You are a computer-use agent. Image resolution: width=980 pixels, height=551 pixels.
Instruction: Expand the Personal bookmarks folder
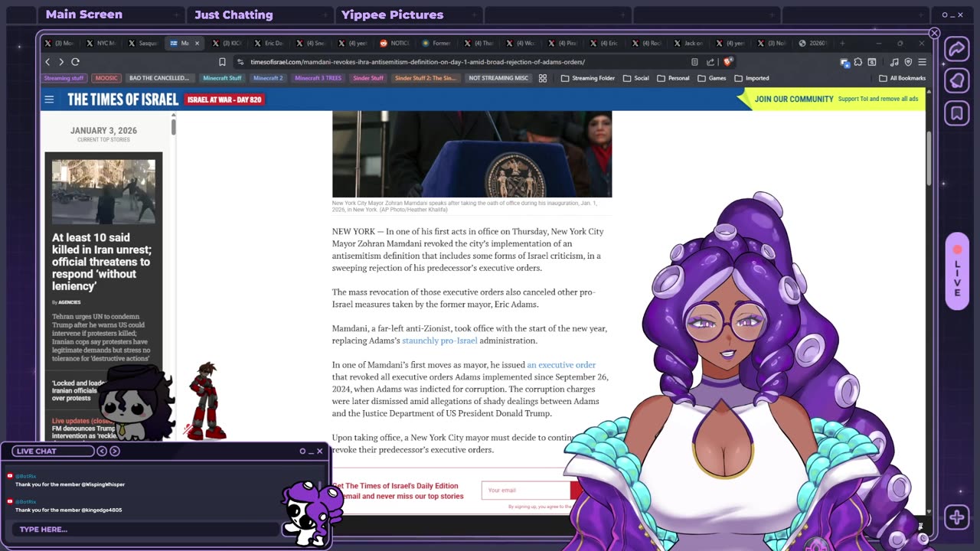tap(673, 78)
